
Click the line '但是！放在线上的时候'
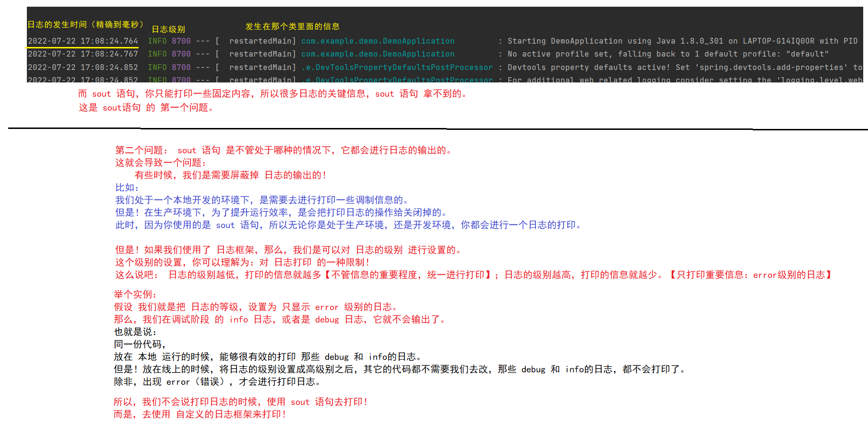click(400, 369)
